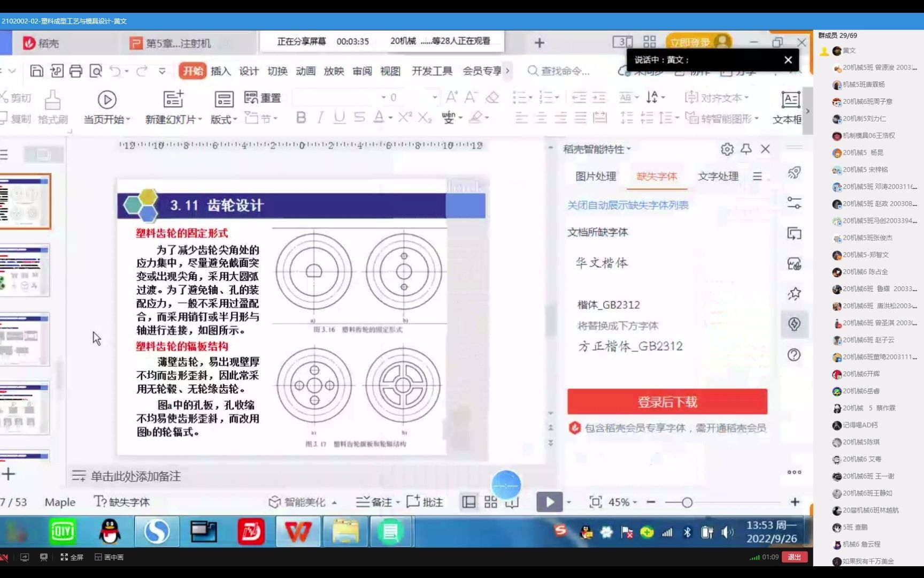The height and width of the screenshot is (578, 924).
Task: Click the zoom out minus button
Action: (651, 502)
